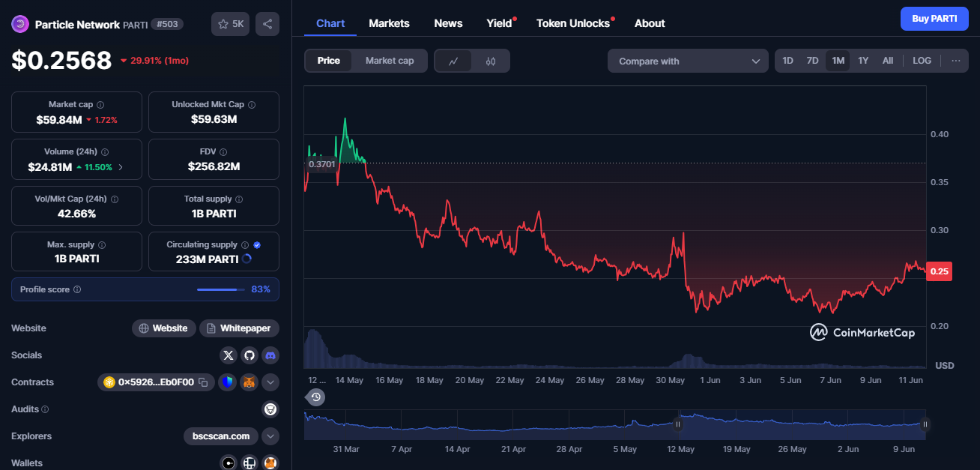Open the share icon button
Screen dimensions: 980x470
pyautogui.click(x=267, y=24)
